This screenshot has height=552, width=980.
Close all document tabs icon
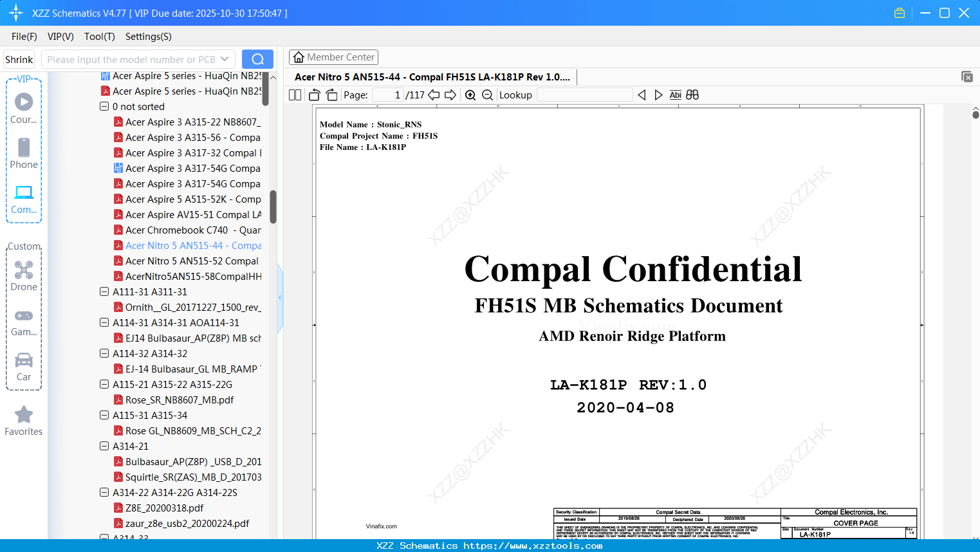click(x=967, y=77)
